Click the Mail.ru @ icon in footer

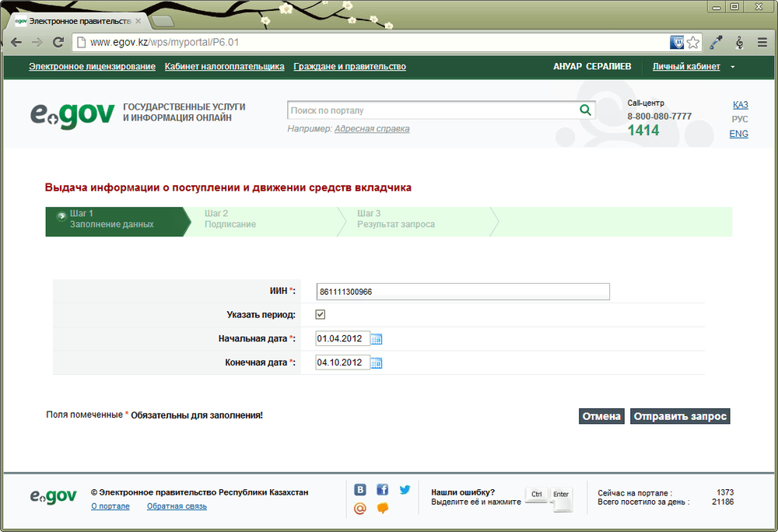360,508
